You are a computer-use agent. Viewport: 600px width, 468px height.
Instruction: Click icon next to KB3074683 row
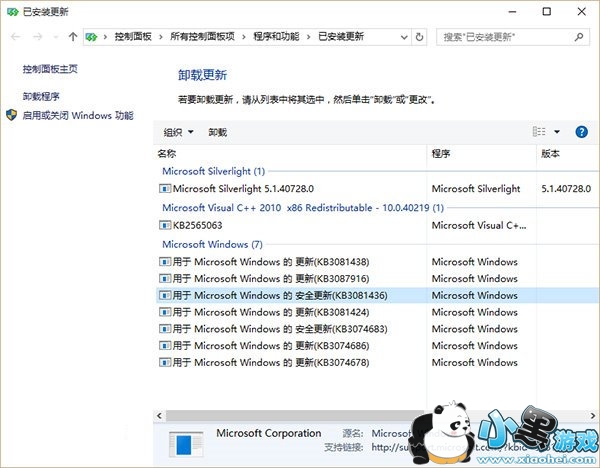pos(165,329)
